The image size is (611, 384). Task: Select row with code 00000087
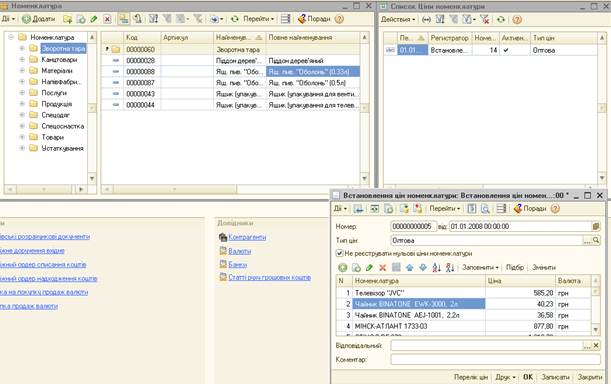(230, 83)
